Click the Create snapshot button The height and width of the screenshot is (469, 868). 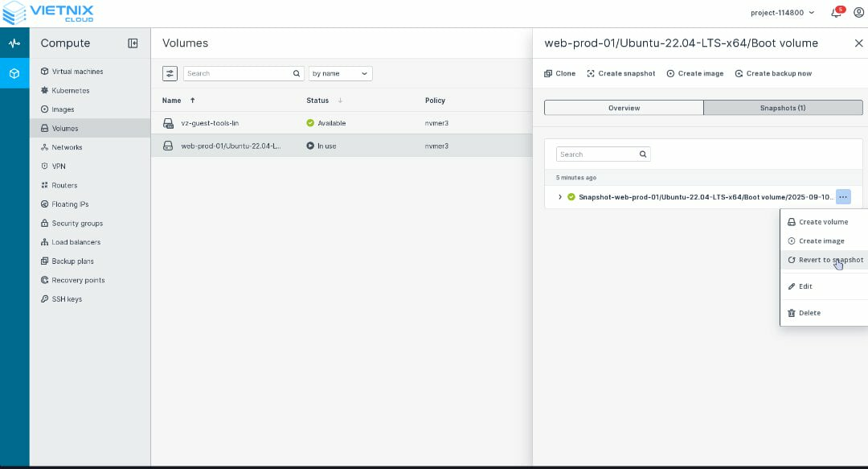[x=620, y=73]
